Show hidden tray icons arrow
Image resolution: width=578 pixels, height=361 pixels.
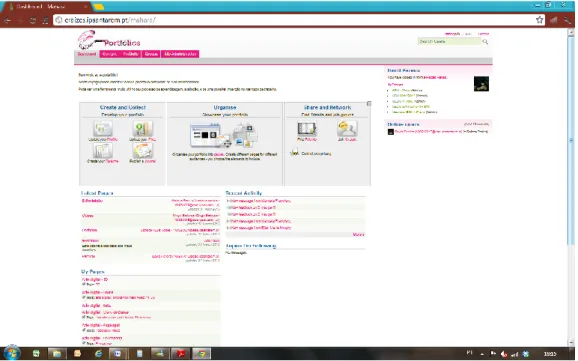tap(482, 354)
